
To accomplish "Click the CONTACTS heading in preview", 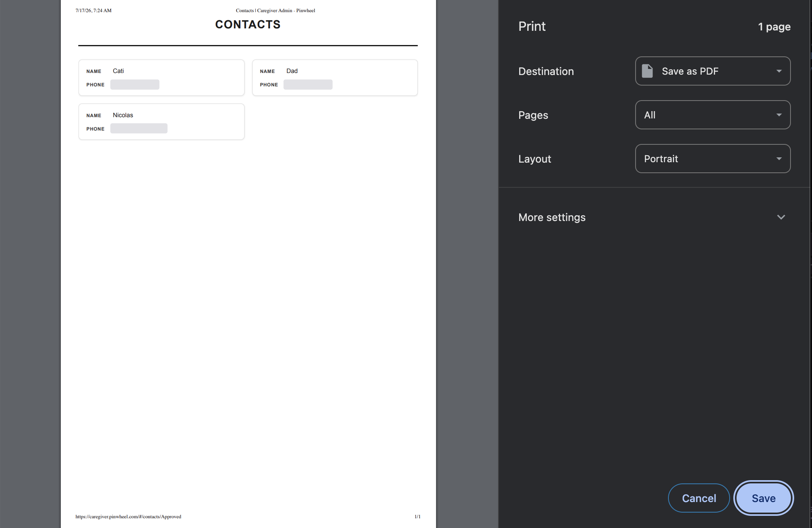I will pyautogui.click(x=248, y=24).
